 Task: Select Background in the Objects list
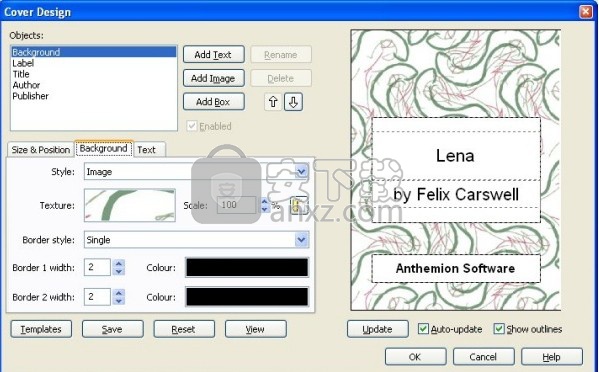tap(94, 52)
